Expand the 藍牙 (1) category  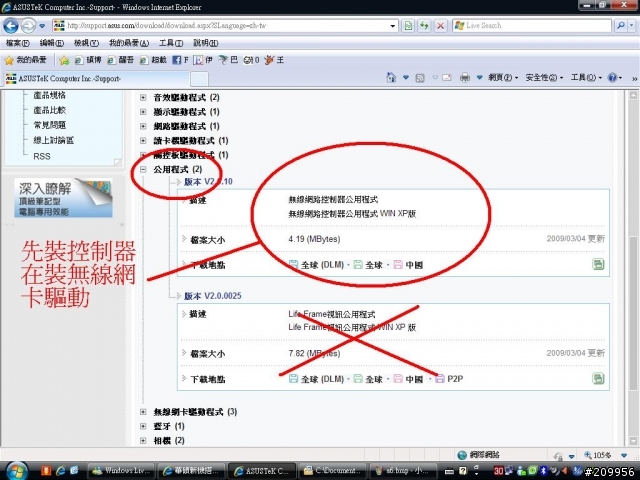click(143, 427)
